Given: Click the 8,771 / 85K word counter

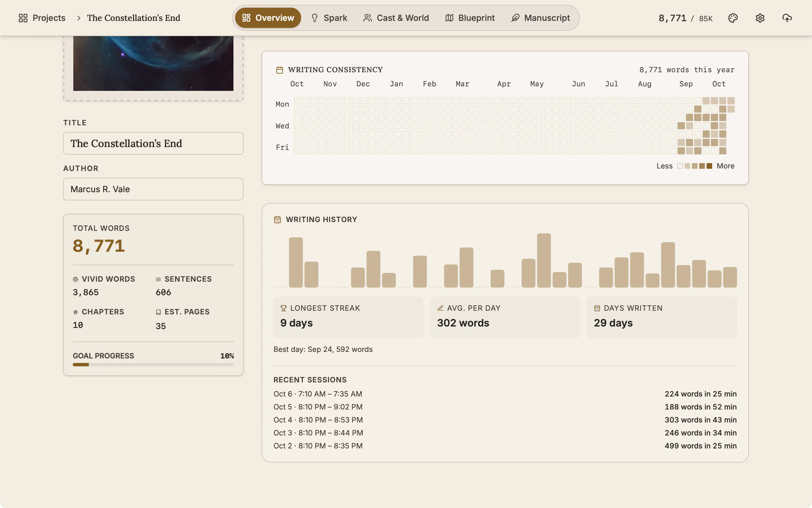Looking at the screenshot, I should pos(685,18).
